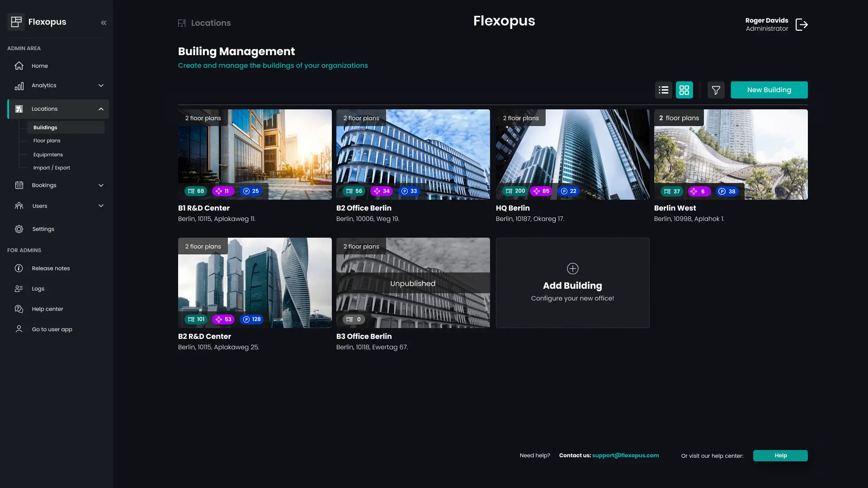This screenshot has width=868, height=488.
Task: Open the Home section in the sidebar
Action: [39, 66]
